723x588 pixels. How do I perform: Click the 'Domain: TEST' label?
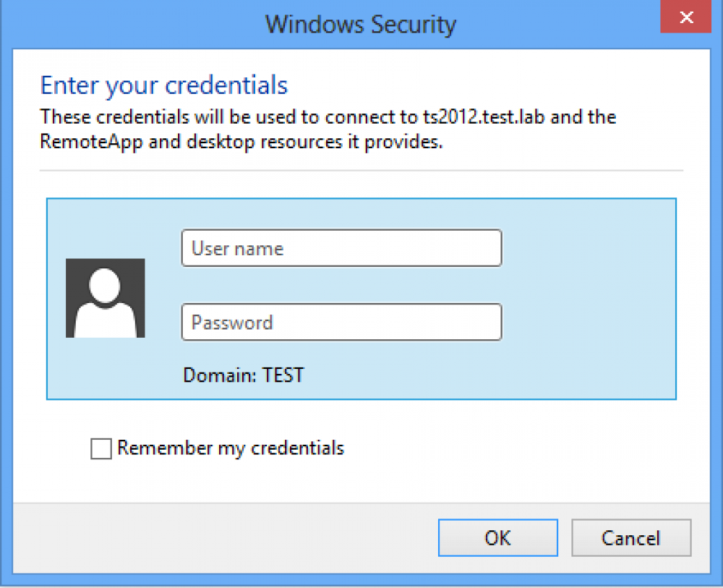244,375
